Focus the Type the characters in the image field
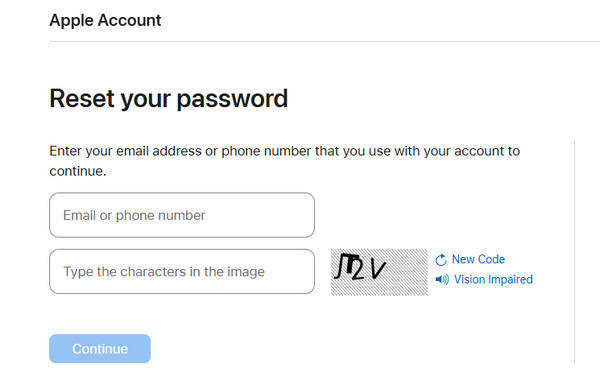The width and height of the screenshot is (600, 381). click(182, 272)
